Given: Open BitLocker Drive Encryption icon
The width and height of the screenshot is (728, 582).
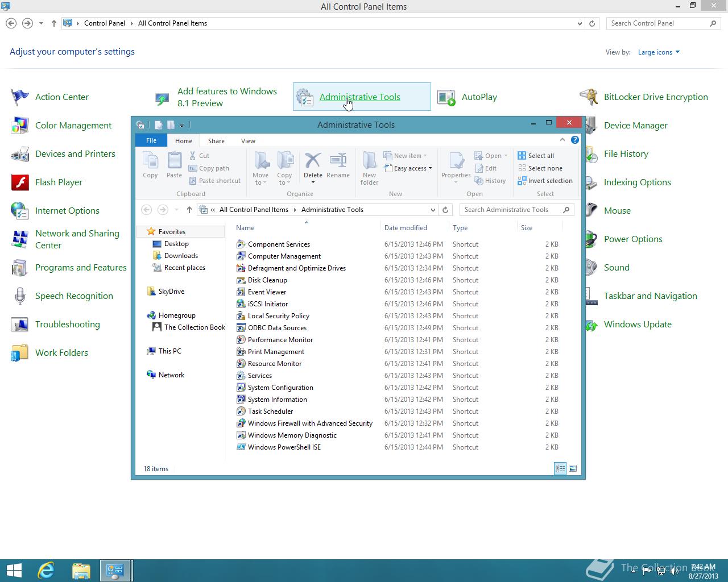Looking at the screenshot, I should 589,97.
